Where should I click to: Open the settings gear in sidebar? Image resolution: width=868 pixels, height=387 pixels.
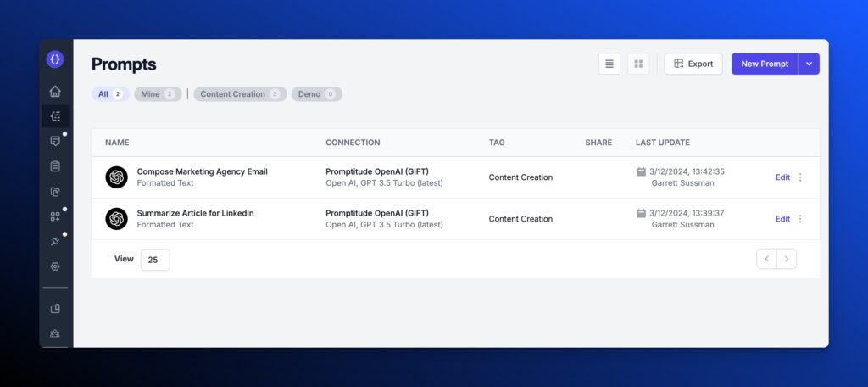(x=55, y=266)
